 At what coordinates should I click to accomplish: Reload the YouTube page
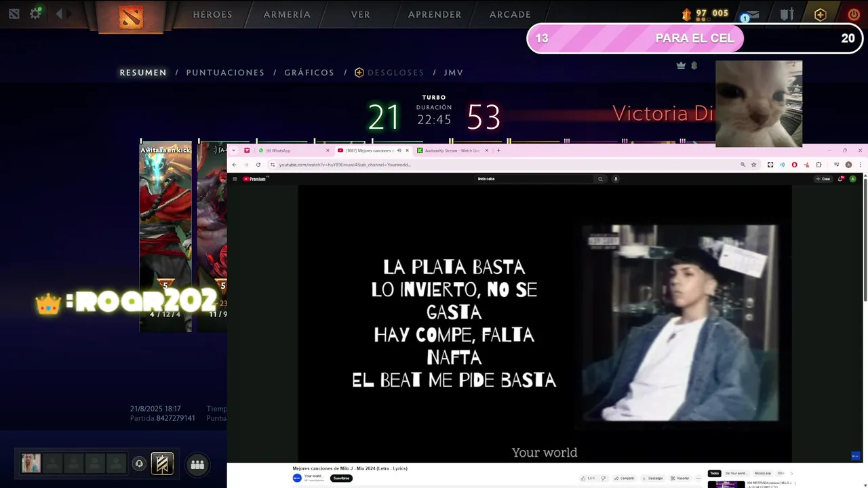(x=258, y=165)
